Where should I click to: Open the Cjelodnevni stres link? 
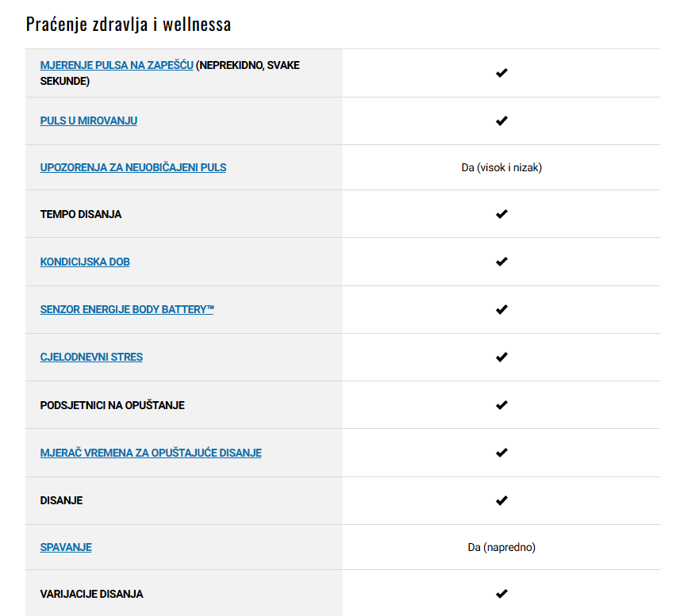[x=91, y=357]
